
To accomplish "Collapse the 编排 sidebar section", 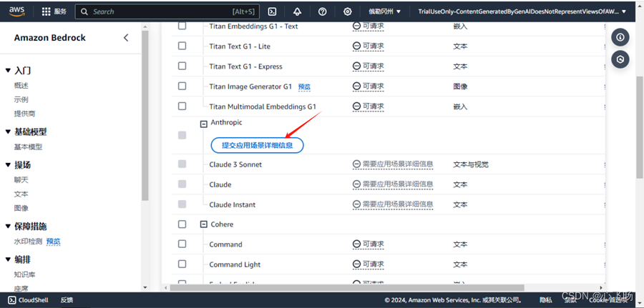I will 8,259.
